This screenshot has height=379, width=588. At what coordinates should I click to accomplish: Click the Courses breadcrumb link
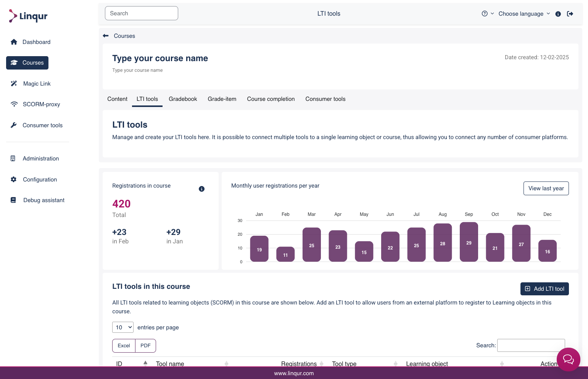click(x=124, y=36)
